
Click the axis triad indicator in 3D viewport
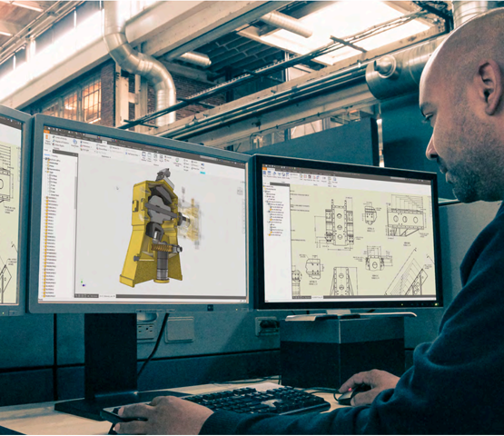tap(84, 283)
